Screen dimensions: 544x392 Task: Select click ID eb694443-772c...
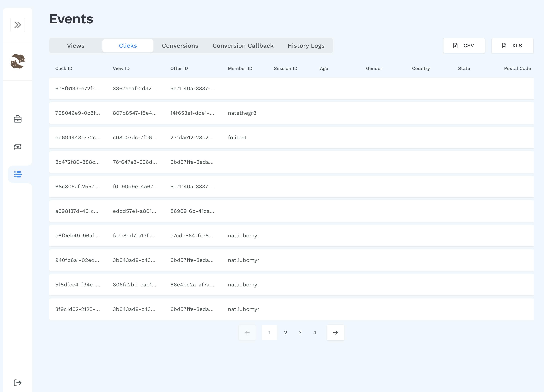coord(78,138)
